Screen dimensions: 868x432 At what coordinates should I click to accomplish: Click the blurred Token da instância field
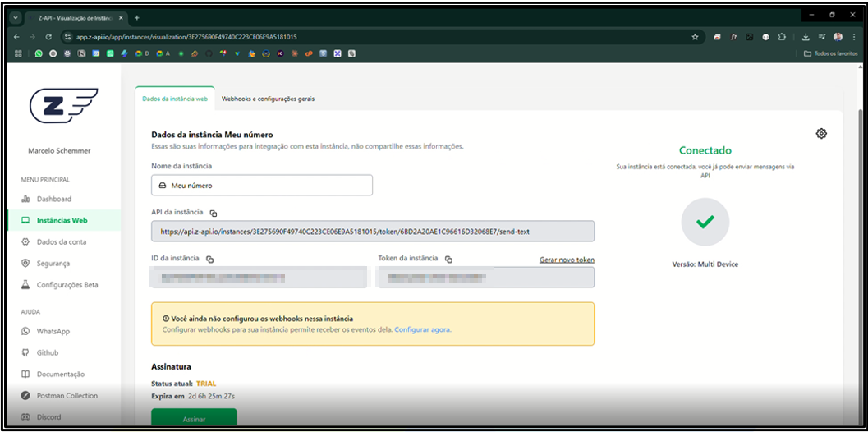[x=486, y=277]
